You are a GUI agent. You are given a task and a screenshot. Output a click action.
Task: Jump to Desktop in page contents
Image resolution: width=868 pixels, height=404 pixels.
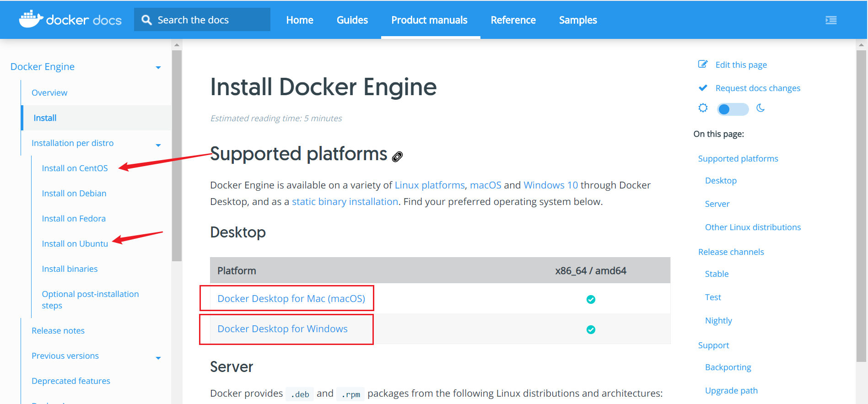pyautogui.click(x=721, y=181)
